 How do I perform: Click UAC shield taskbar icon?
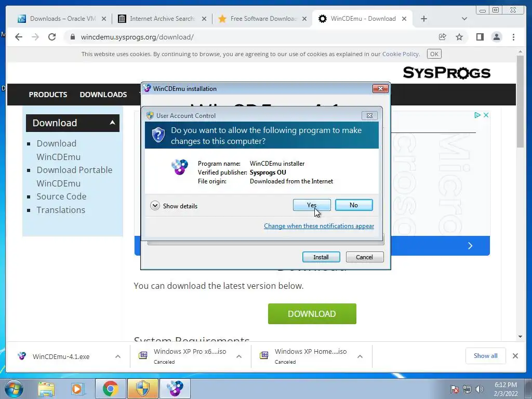coord(142,389)
